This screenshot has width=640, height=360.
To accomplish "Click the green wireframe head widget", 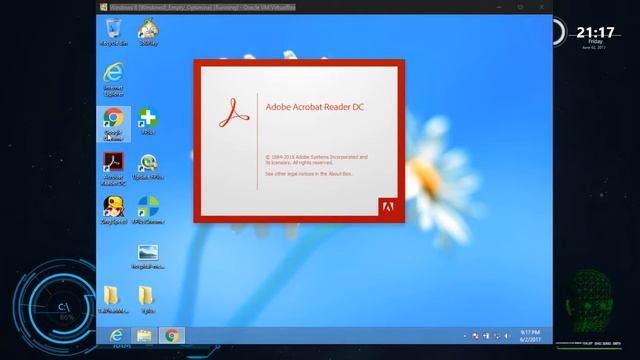I will tap(589, 300).
